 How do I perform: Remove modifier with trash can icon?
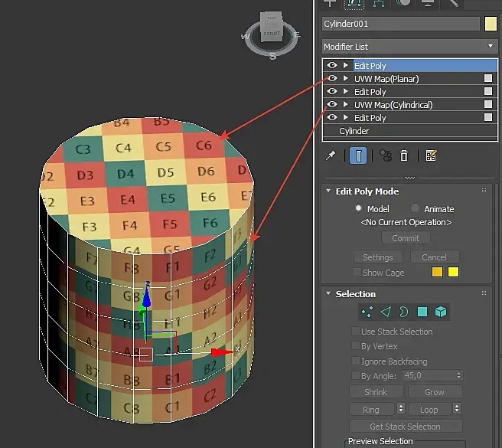point(404,156)
